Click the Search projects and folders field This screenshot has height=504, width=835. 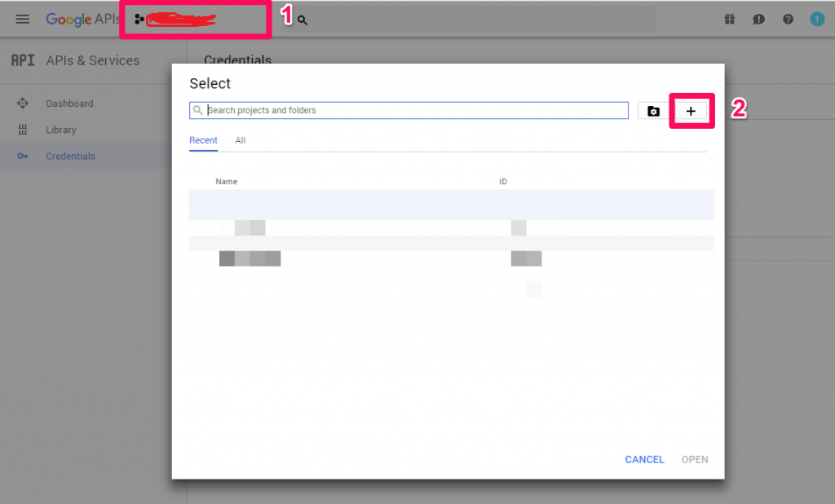coord(416,110)
